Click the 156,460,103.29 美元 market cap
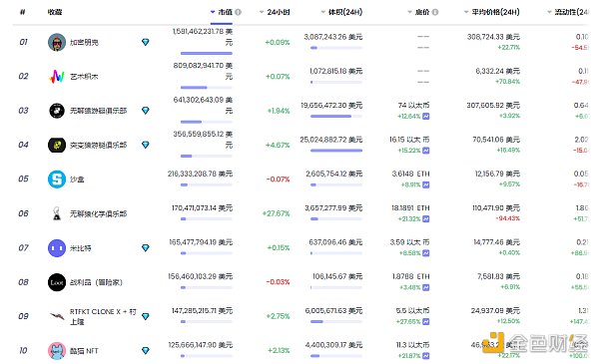The image size is (599, 364). (x=201, y=276)
